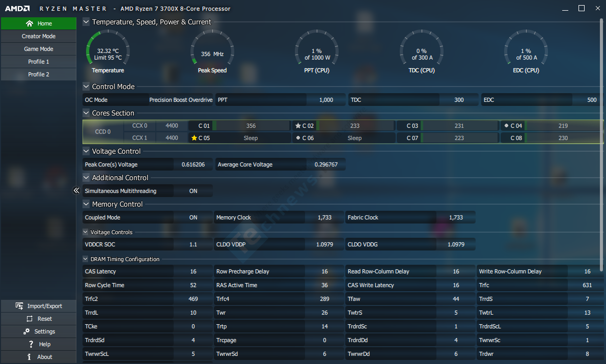The width and height of the screenshot is (606, 364).
Task: Open Profile 1
Action: [39, 62]
